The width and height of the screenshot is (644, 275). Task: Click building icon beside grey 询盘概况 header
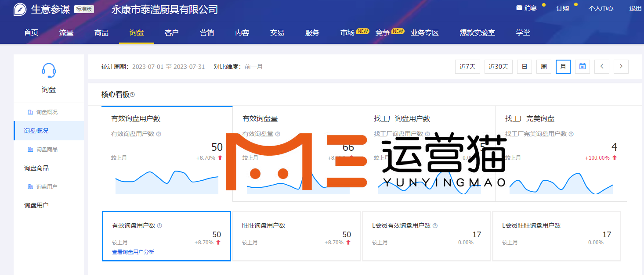click(x=30, y=112)
